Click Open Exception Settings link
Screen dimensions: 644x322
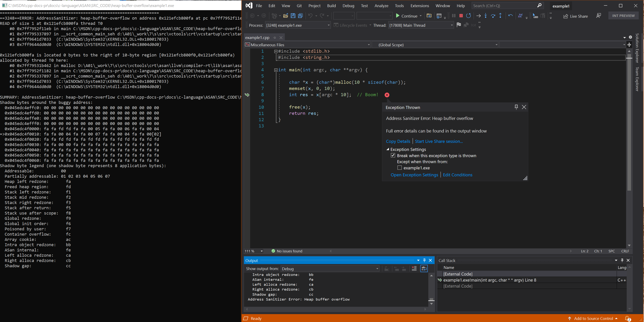click(x=414, y=175)
